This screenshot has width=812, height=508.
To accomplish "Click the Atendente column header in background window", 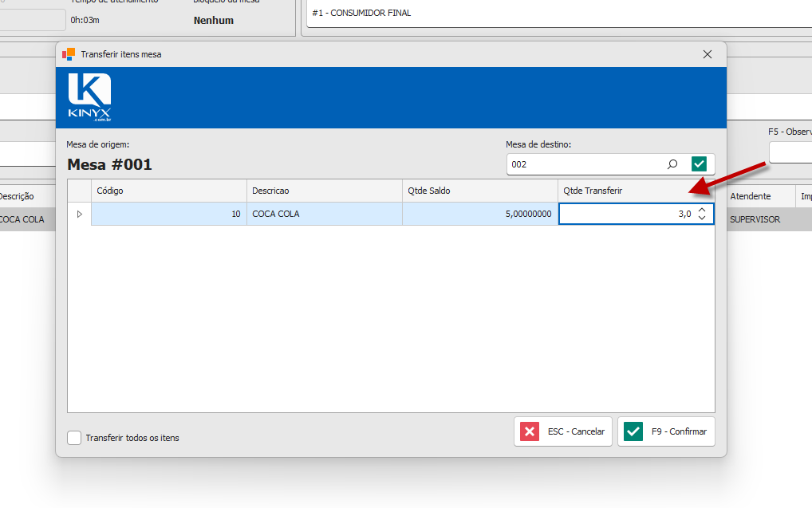I will (x=760, y=196).
